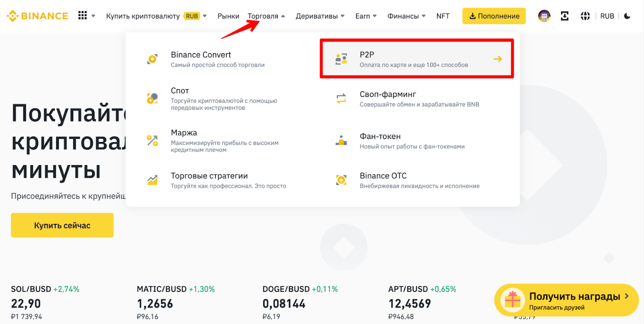Screen dimensions: 644x324
Task: Change the RUB currency selector
Action: pyautogui.click(x=607, y=16)
